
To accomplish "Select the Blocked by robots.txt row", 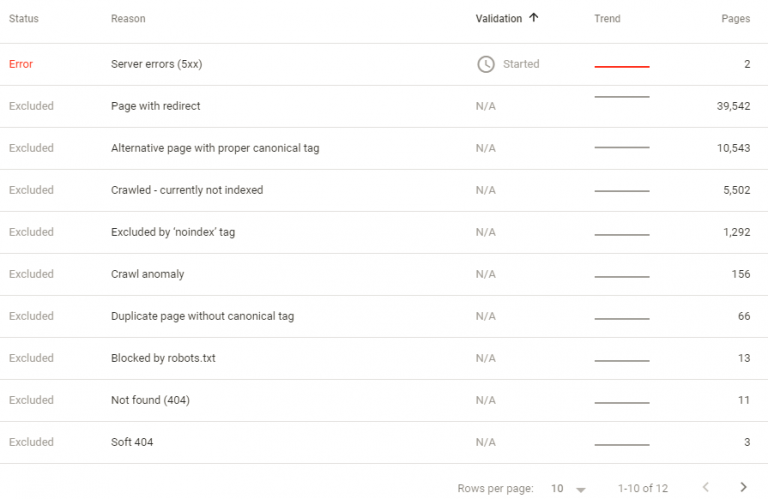I will click(x=384, y=358).
